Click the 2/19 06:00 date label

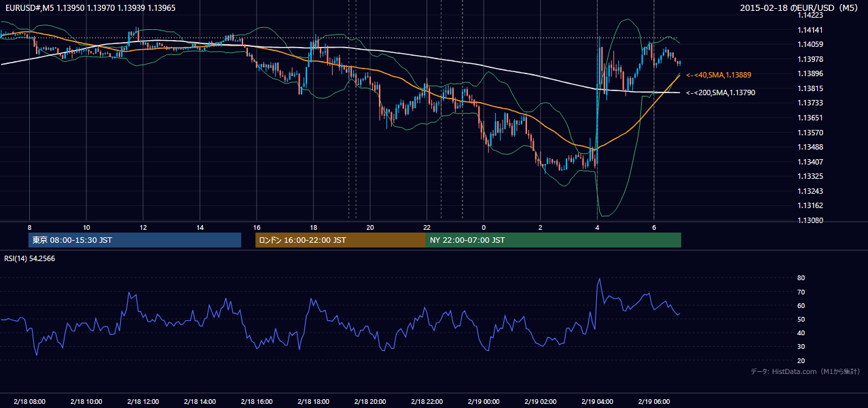(654, 402)
